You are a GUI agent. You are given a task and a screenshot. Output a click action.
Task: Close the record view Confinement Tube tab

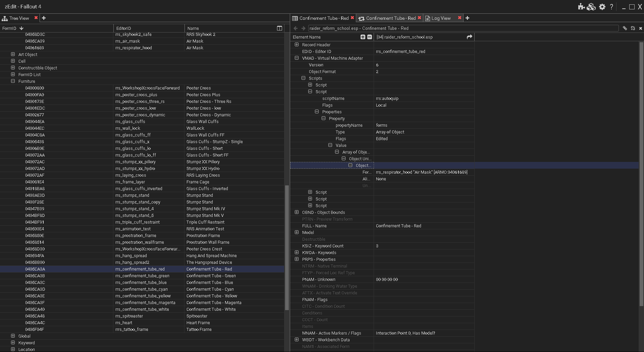[x=352, y=18]
